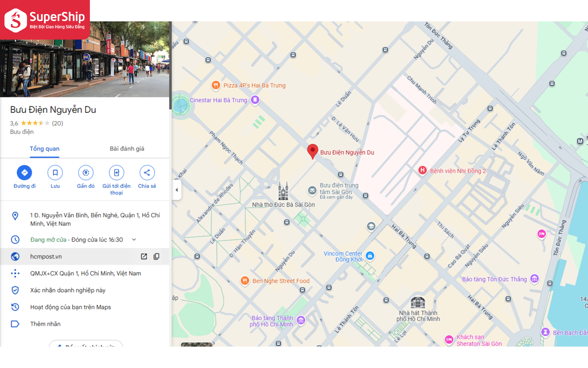Expand opening hours dropdown chevron
The height and width of the screenshot is (368, 588).
tap(134, 239)
